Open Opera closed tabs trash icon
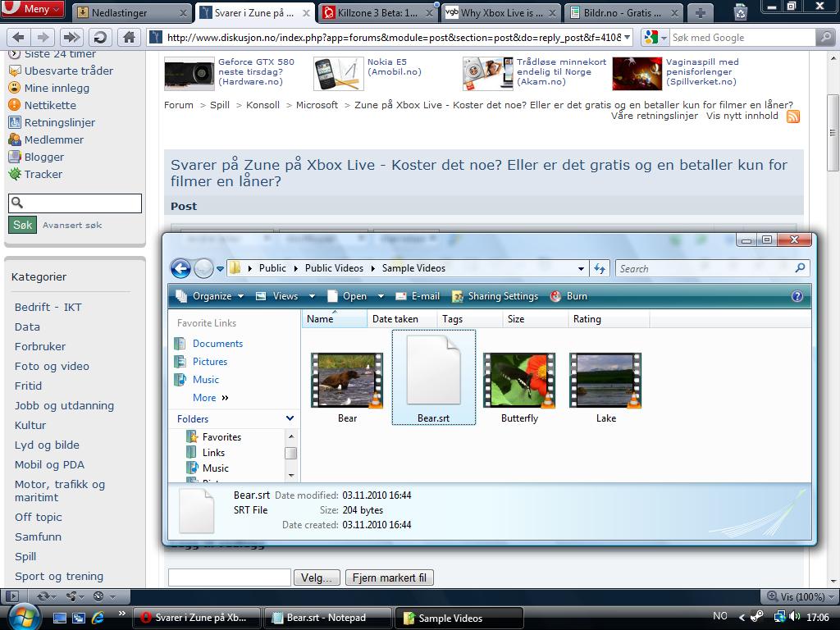Viewport: 840px width, 630px height. coord(741,11)
